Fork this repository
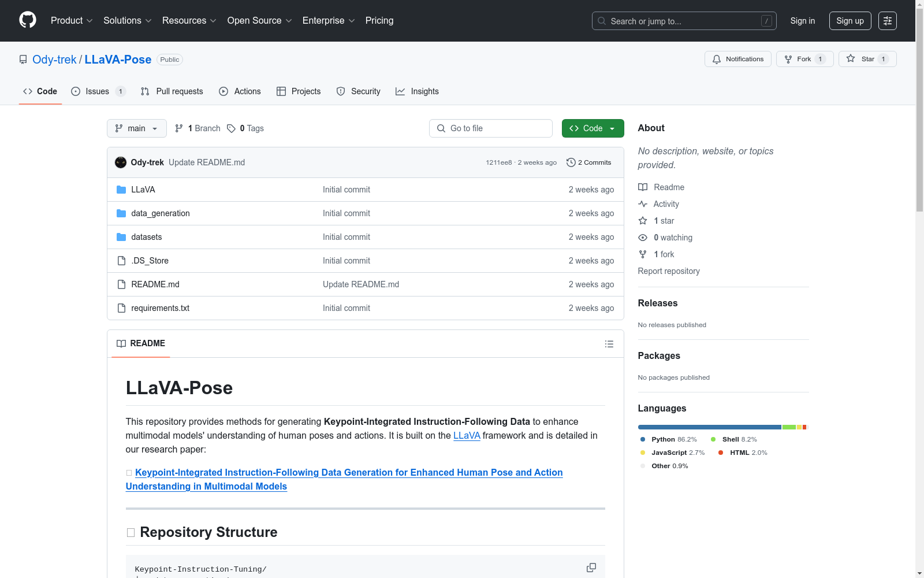The width and height of the screenshot is (924, 578). pyautogui.click(x=805, y=59)
